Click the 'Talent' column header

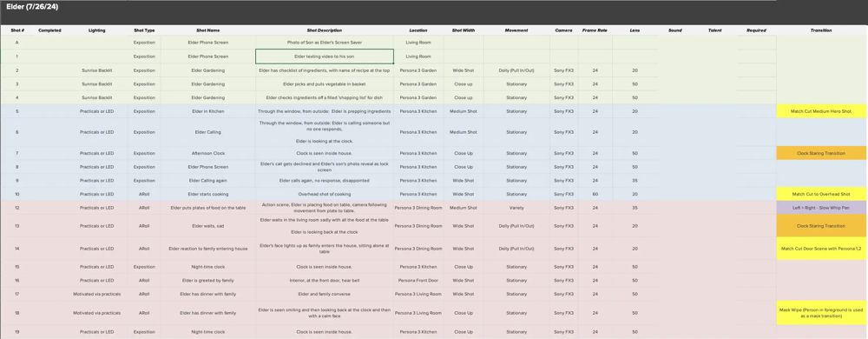point(714,30)
